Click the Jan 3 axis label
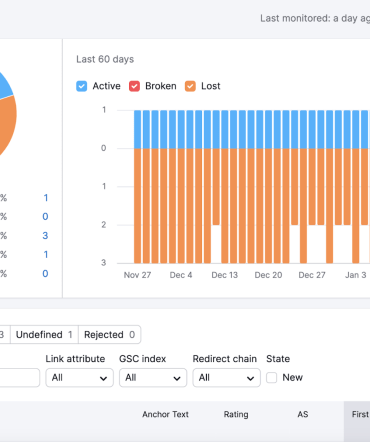Viewport: 370px width, 442px height. 356,275
